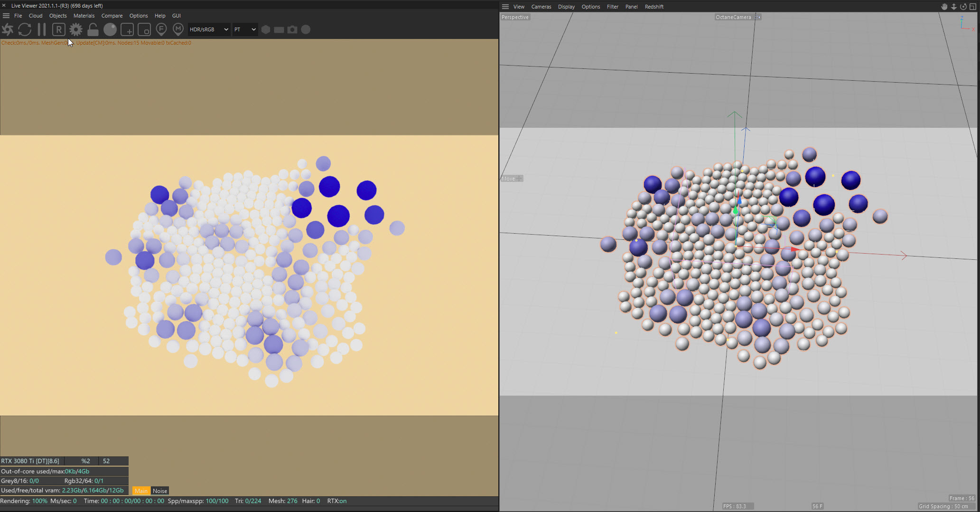Screen dimensions: 980x512
Task: Click the render region R icon
Action: pyautogui.click(x=58, y=29)
